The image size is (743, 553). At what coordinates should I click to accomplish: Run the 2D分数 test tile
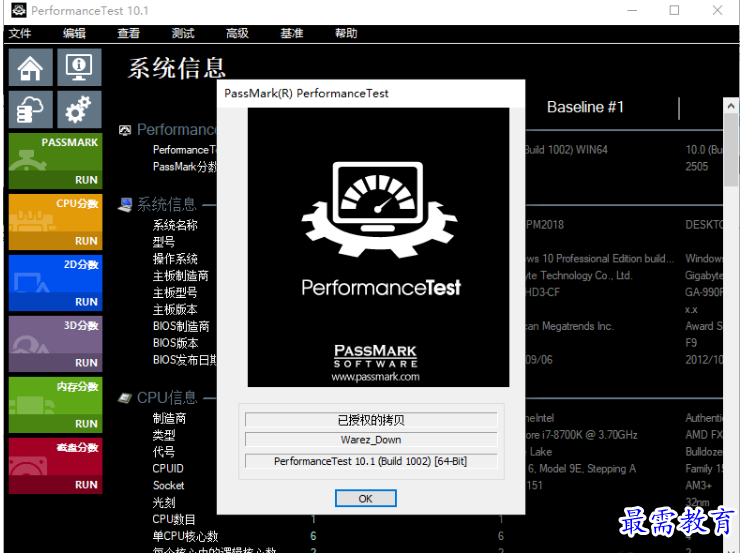click(x=55, y=283)
